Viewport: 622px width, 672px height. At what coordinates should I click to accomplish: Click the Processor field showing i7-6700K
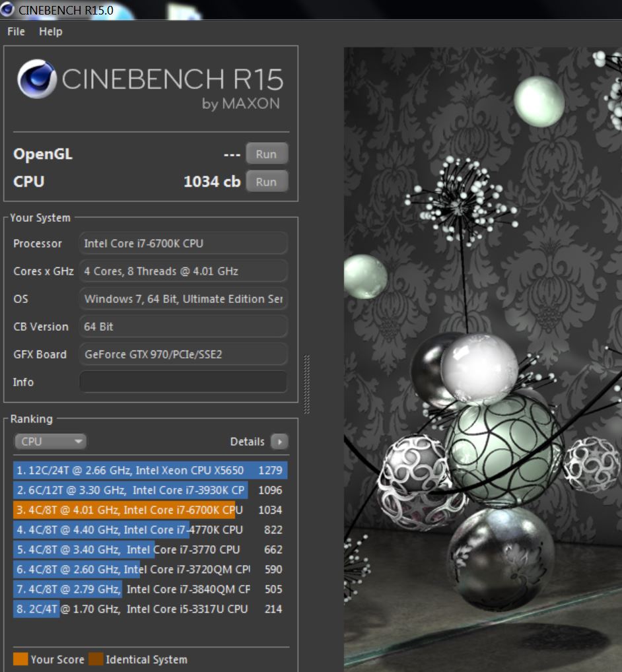pos(184,244)
